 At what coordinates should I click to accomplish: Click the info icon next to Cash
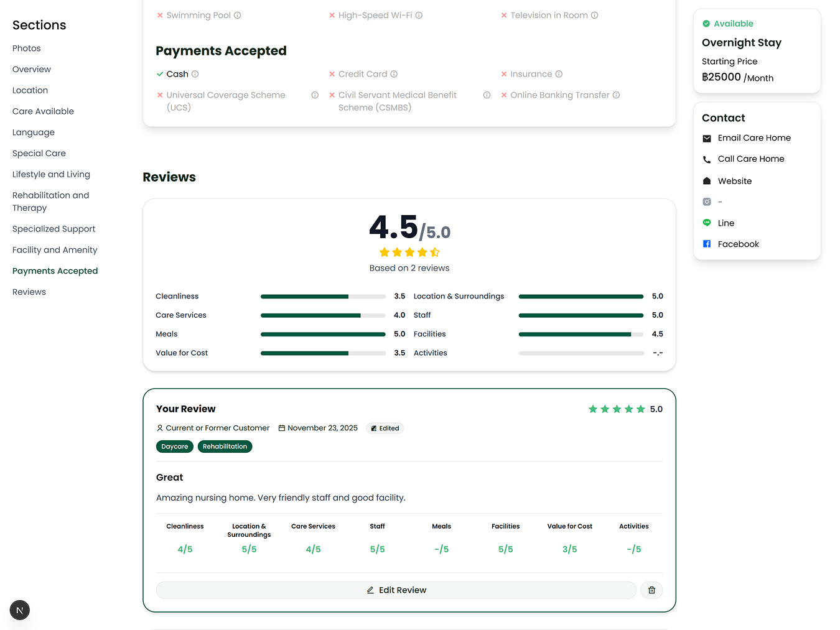coord(195,74)
